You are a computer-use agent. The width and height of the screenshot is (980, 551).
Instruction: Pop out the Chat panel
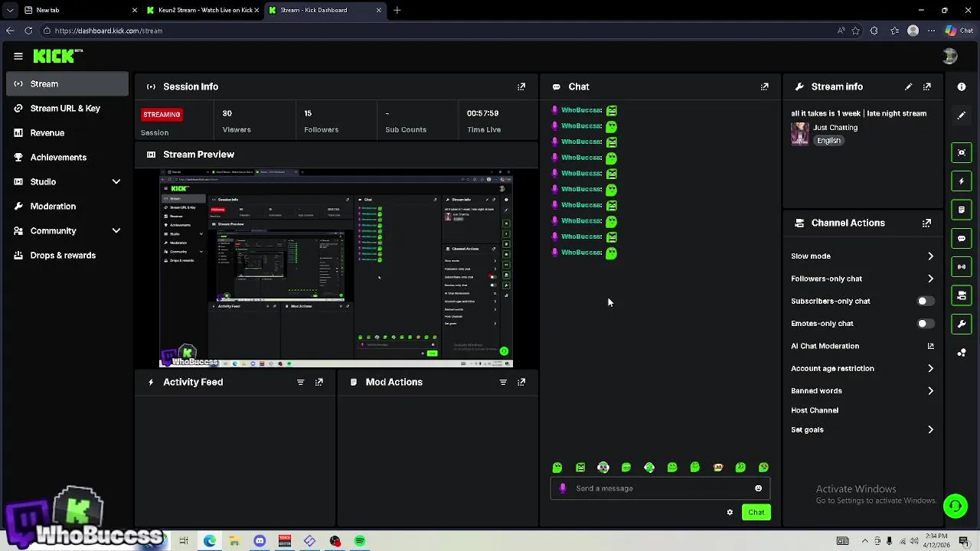pos(764,86)
